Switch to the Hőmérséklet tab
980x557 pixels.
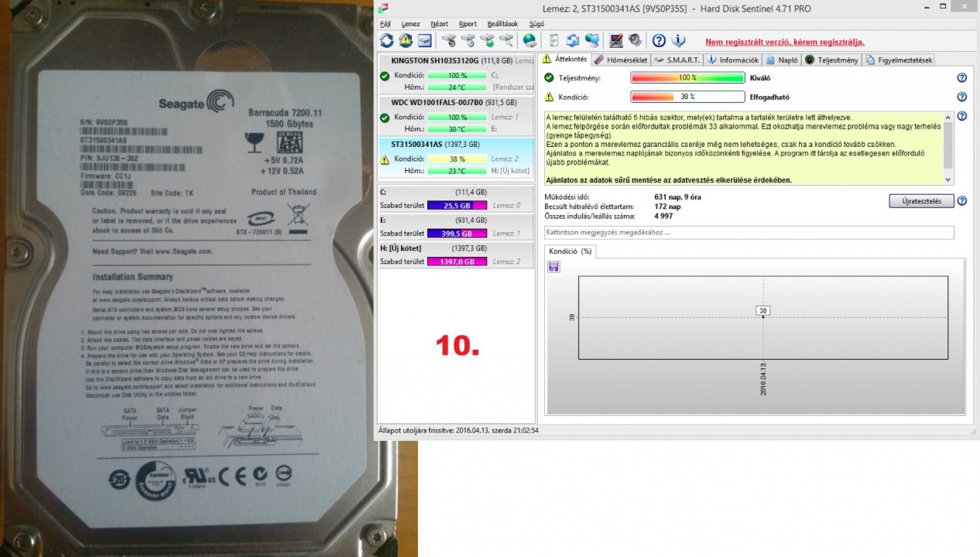tap(621, 60)
